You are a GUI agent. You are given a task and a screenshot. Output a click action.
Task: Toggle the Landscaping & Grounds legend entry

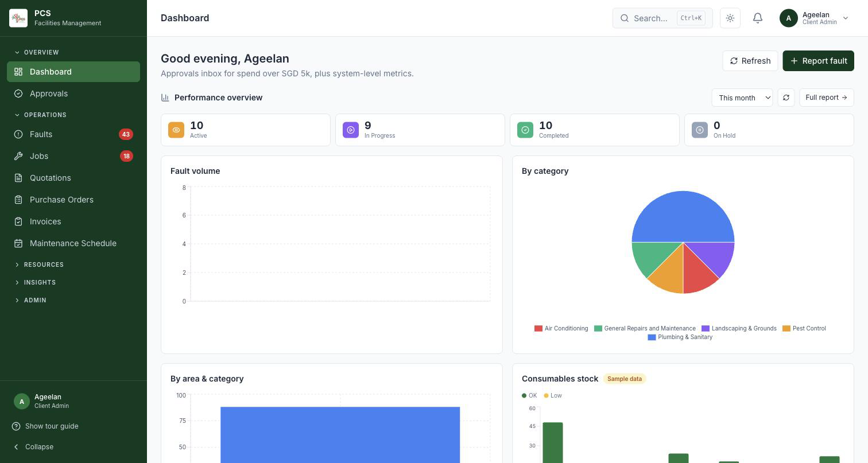click(739, 329)
